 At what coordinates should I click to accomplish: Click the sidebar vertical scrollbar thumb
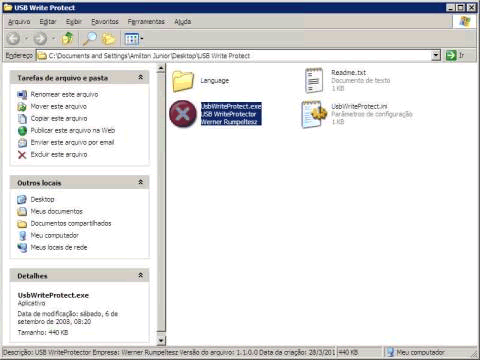pos(161,202)
